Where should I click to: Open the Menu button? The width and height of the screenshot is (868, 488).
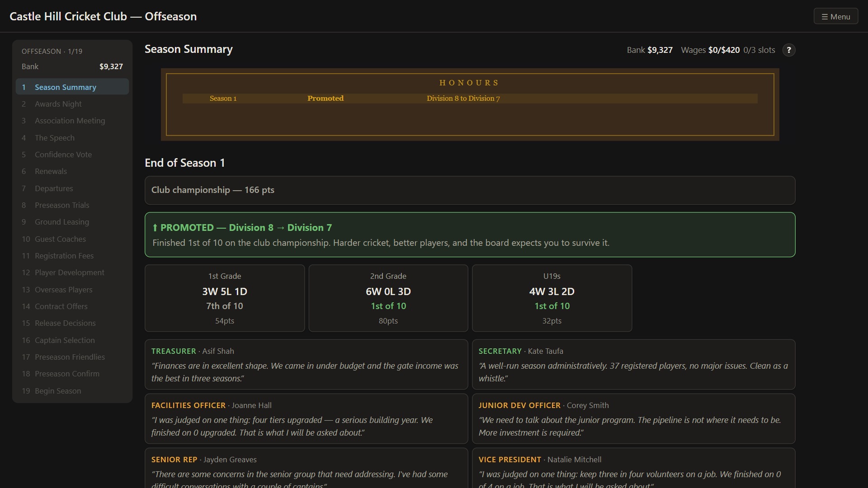(x=835, y=17)
